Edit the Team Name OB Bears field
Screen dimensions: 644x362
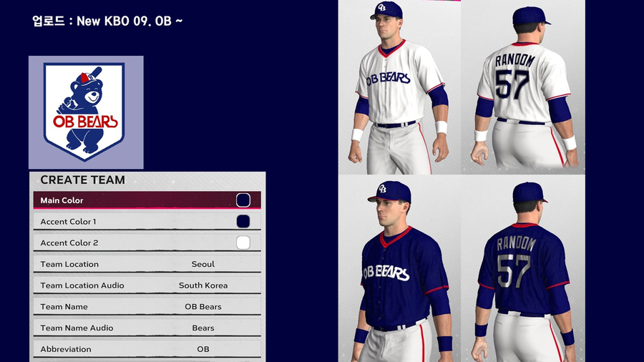tap(147, 307)
